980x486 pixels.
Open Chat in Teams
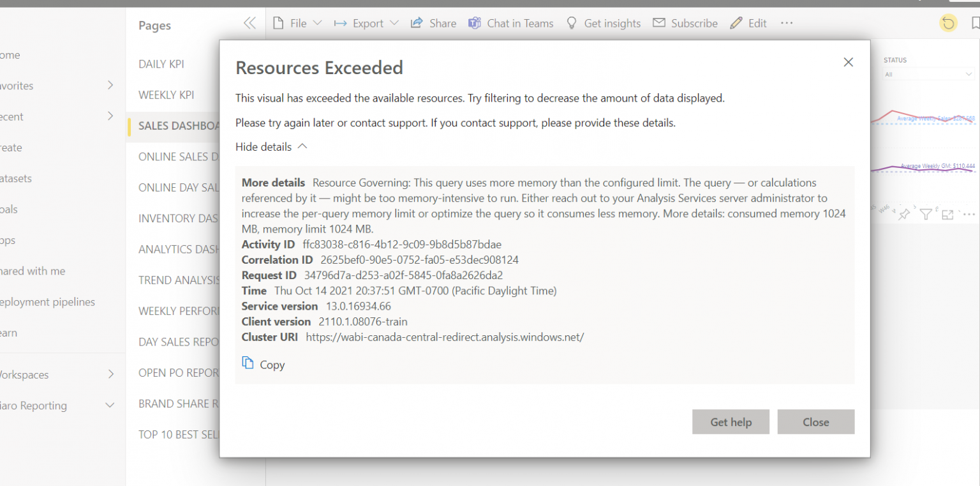(x=510, y=23)
